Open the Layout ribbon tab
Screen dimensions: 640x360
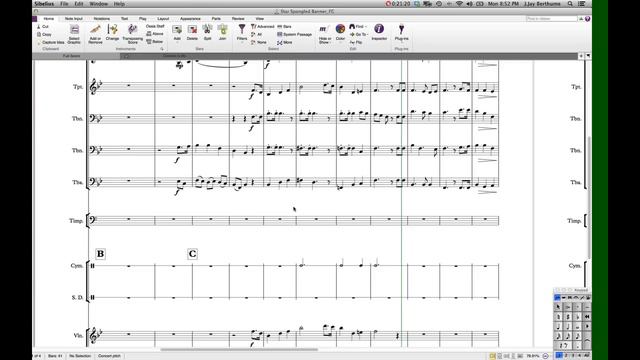[x=163, y=19]
